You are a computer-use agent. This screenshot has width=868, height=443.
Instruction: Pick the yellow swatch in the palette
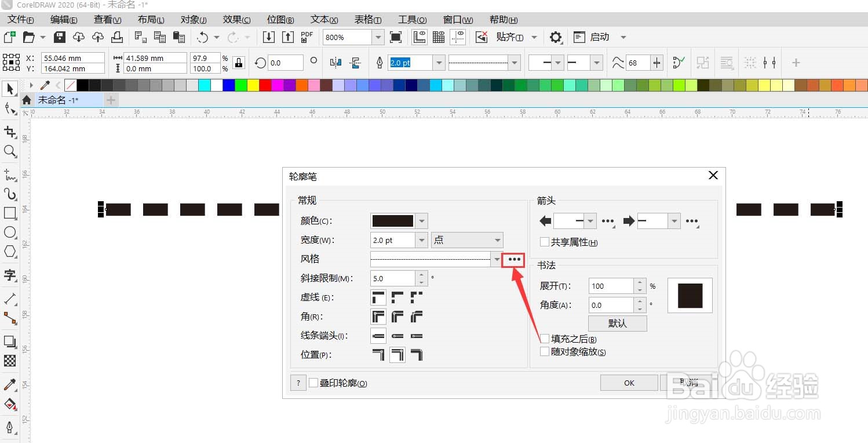pyautogui.click(x=253, y=85)
